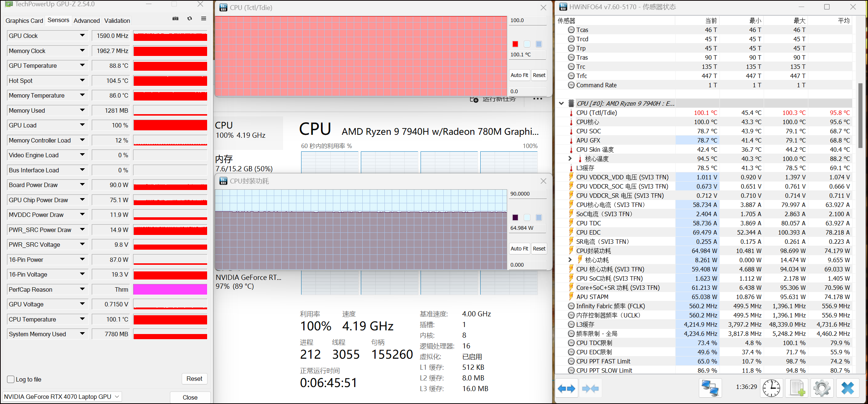Screen dimensions: 868x404
Task: Click GPU-Z refresh icon
Action: [189, 18]
